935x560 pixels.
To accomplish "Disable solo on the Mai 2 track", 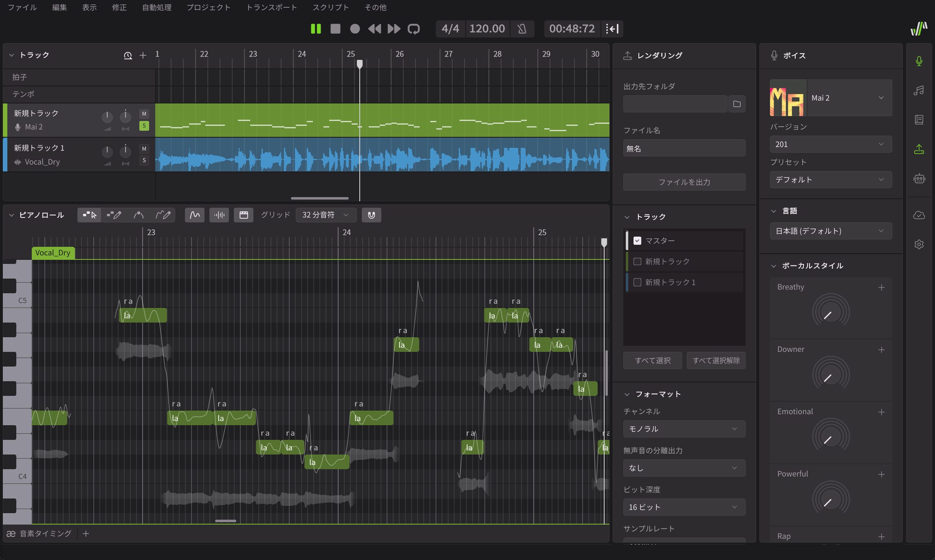I will coord(144,126).
